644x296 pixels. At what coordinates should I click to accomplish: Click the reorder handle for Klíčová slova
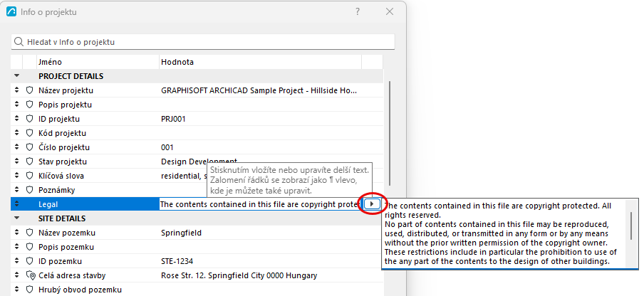click(17, 176)
